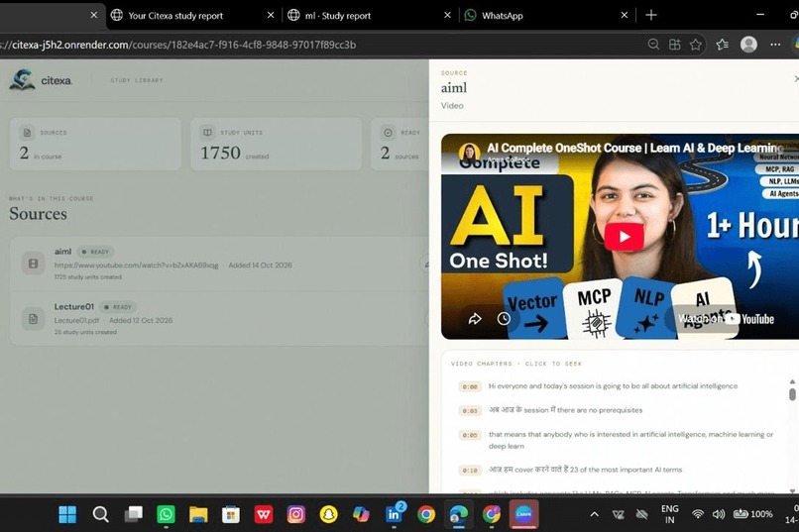Seek to chapter at 0:00
This screenshot has width=799, height=532.
(x=469, y=387)
